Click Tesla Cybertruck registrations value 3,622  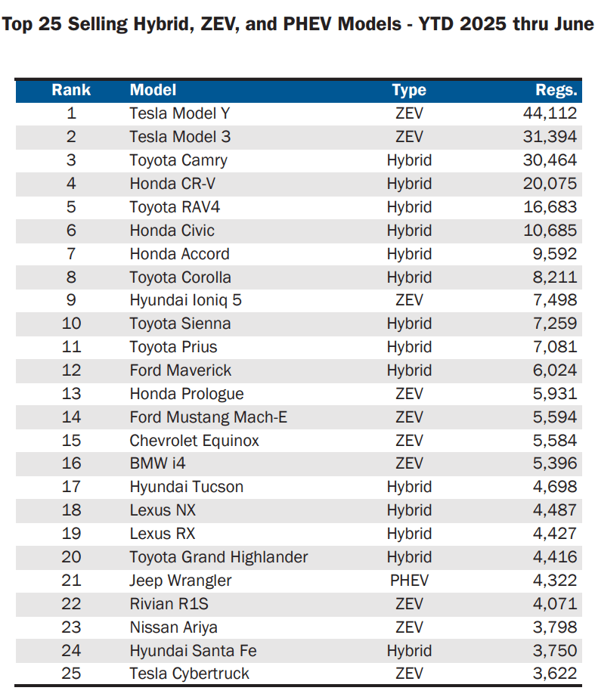[554, 674]
